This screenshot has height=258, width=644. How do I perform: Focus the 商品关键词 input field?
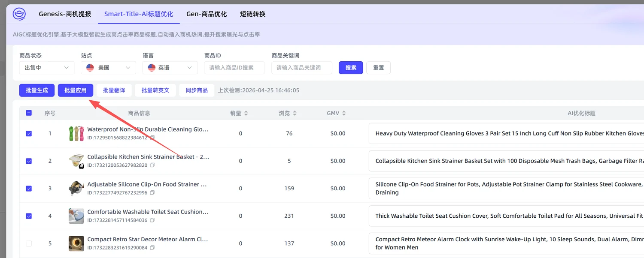click(x=302, y=68)
